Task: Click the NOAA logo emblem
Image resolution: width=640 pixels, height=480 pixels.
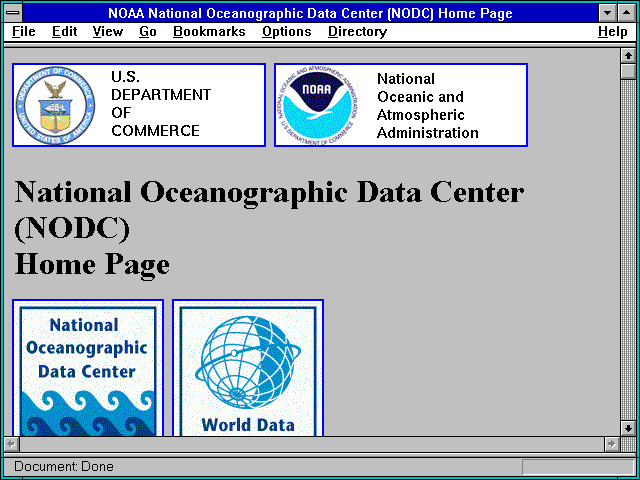Action: pyautogui.click(x=318, y=105)
